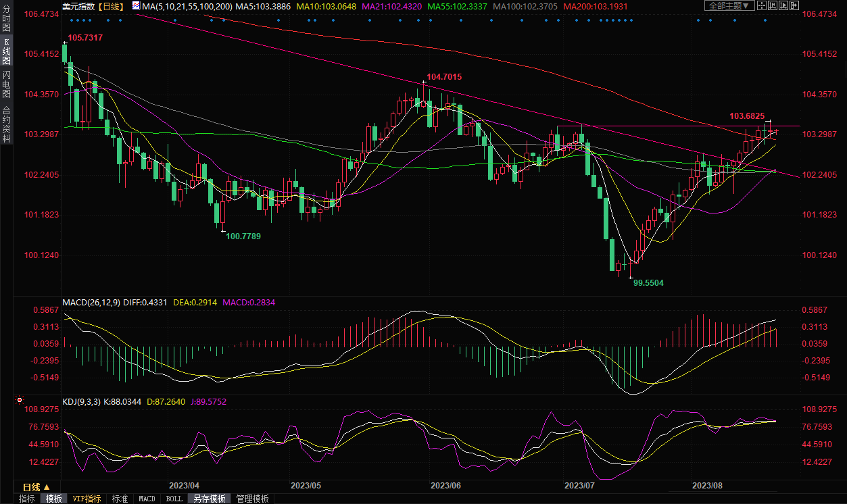This screenshot has width=847, height=504.
Task: Click the 管理模板 button
Action: click(x=252, y=499)
